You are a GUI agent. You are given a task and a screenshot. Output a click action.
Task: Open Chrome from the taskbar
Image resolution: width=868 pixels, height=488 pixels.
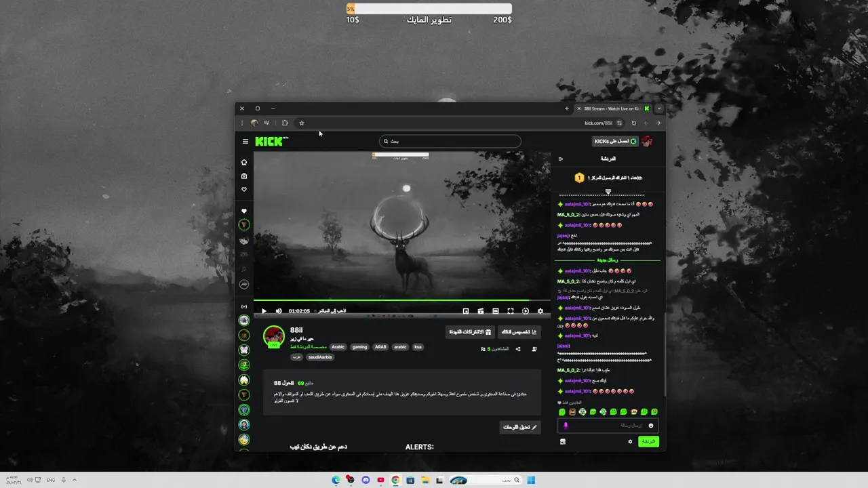click(395, 480)
